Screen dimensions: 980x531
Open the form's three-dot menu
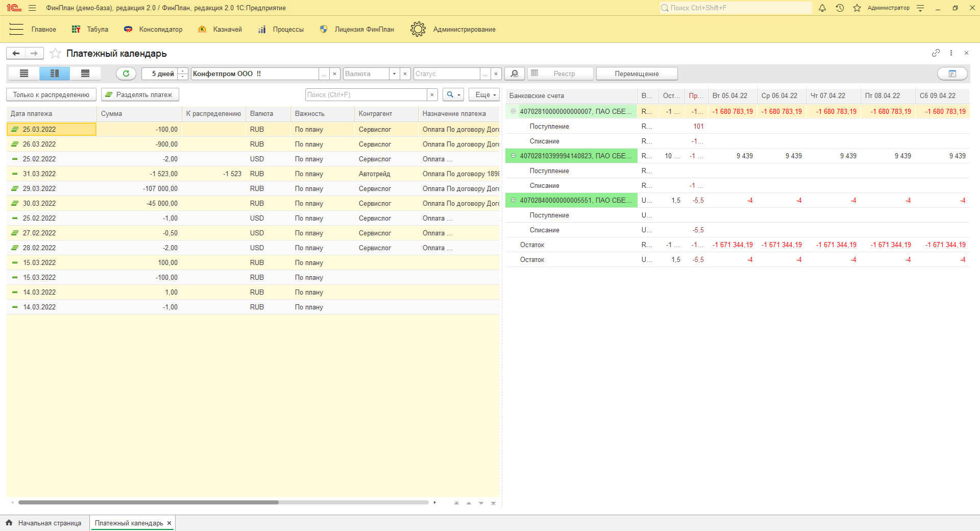(x=951, y=53)
